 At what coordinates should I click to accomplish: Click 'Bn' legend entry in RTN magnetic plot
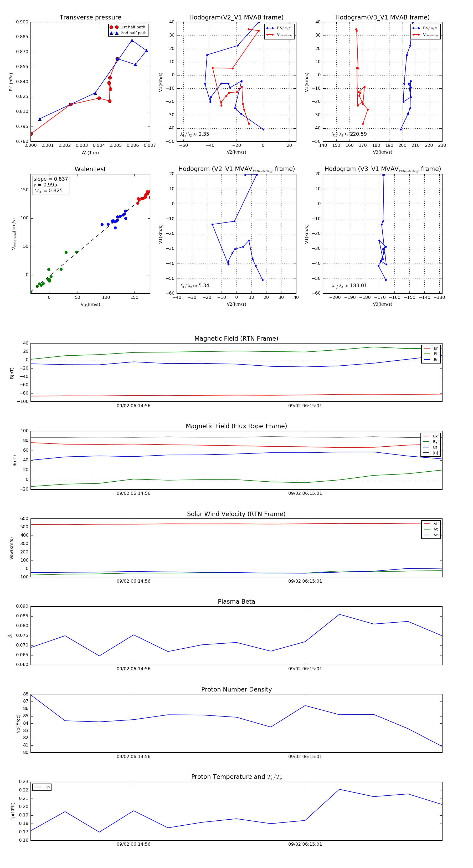[x=431, y=360]
